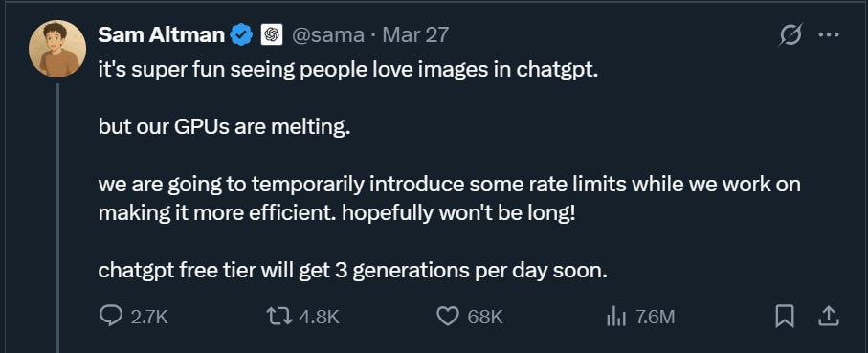
Task: Open the three-dot more options menu
Action: 829,35
